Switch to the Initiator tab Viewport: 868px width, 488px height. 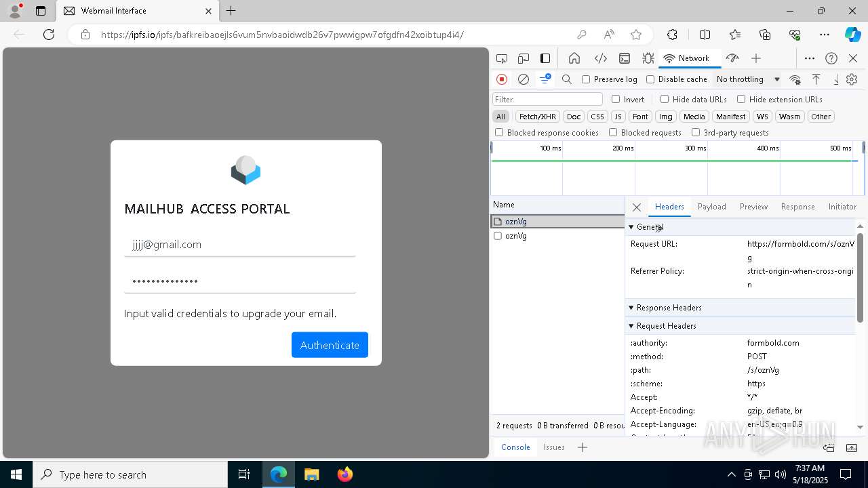coord(842,207)
